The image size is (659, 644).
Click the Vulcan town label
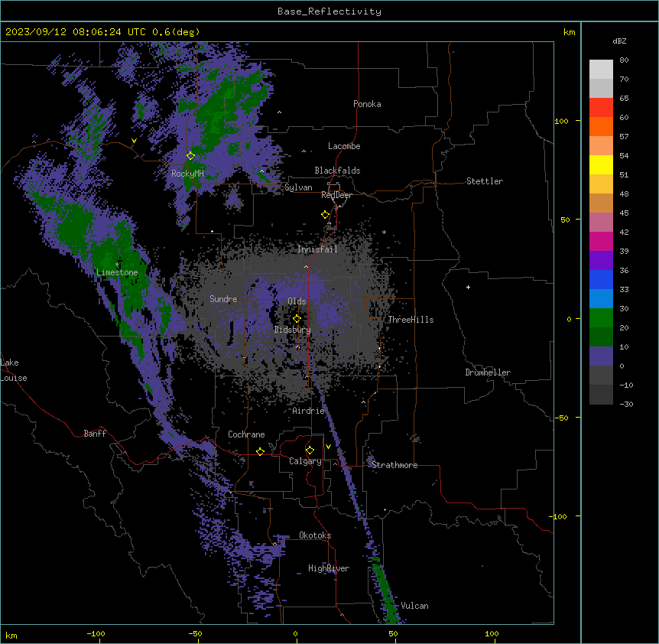click(414, 606)
